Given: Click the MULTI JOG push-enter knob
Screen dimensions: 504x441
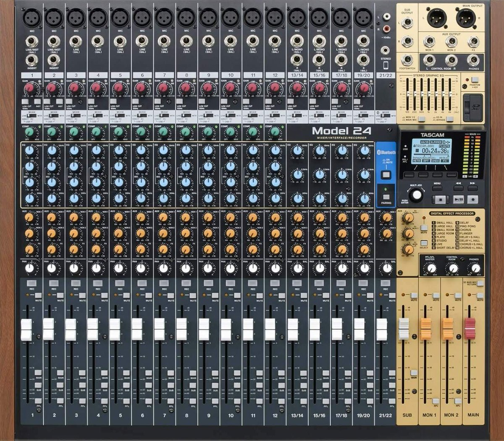Looking at the screenshot, I should pos(416,195).
